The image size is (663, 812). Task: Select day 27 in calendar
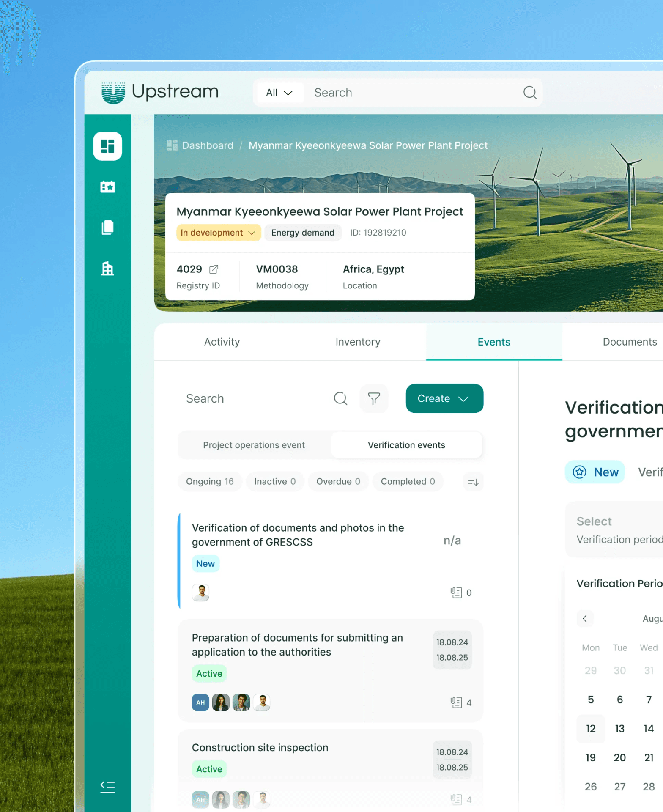[620, 787]
